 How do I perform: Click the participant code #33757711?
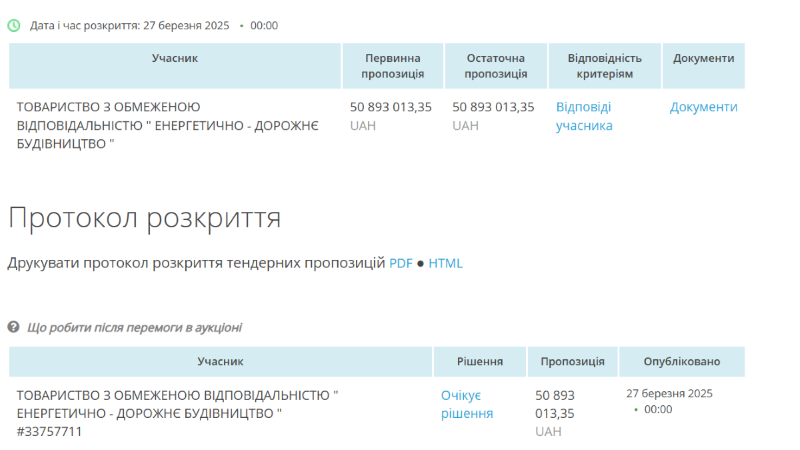pyautogui.click(x=50, y=432)
